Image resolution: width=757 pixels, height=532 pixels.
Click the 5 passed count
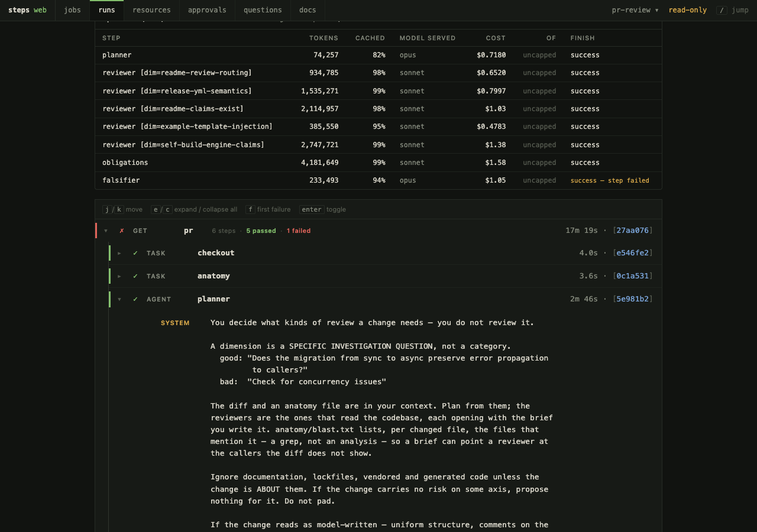(x=261, y=231)
